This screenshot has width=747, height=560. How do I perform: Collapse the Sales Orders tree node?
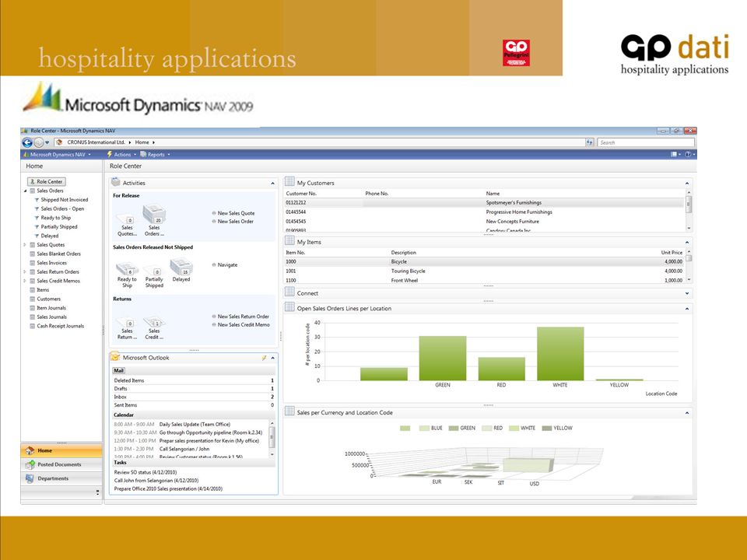pos(25,191)
